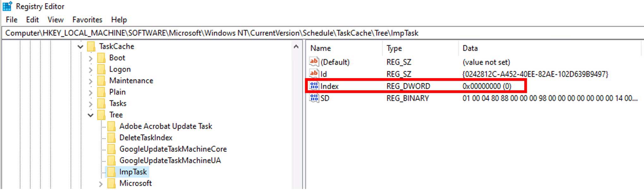This screenshot has height=190, width=644.
Task: Click the ImpTask folder icon
Action: [111, 172]
